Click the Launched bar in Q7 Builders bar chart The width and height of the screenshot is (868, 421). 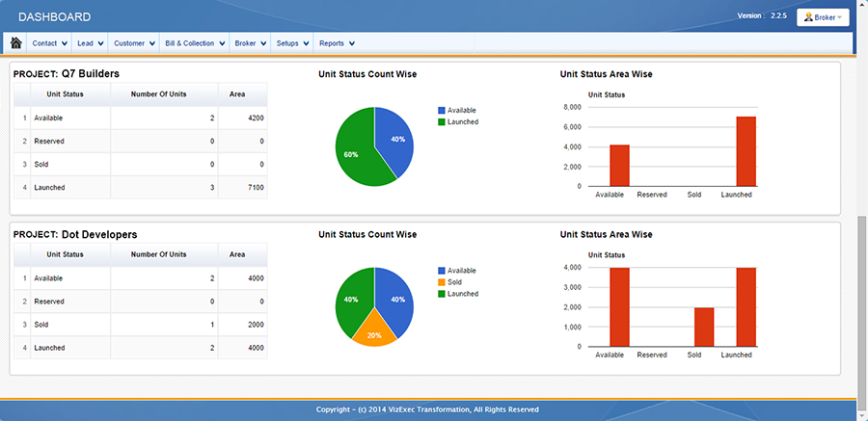coord(746,151)
